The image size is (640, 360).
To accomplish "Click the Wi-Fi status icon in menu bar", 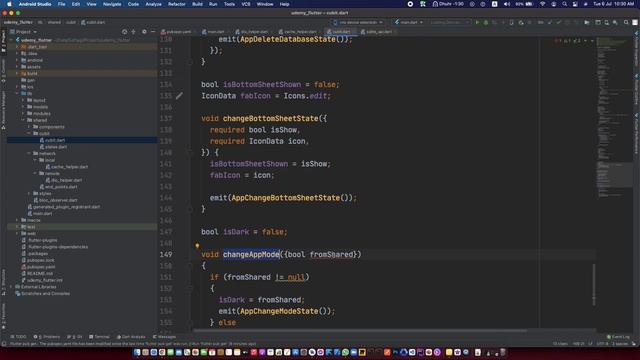I will [x=542, y=4].
